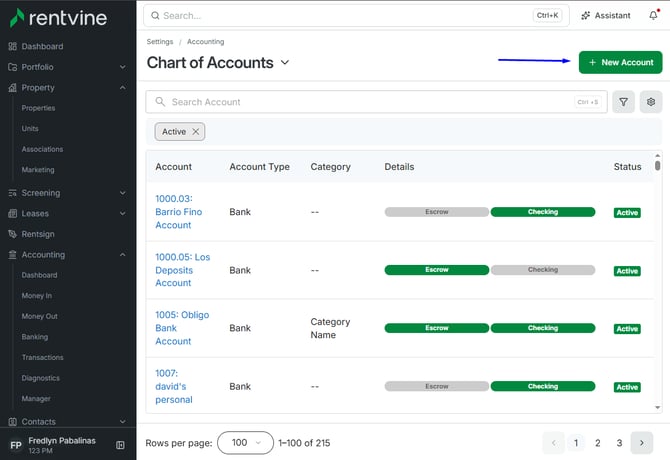Toggle Escrow for Los Deposits Account
670x460 pixels.
[437, 270]
